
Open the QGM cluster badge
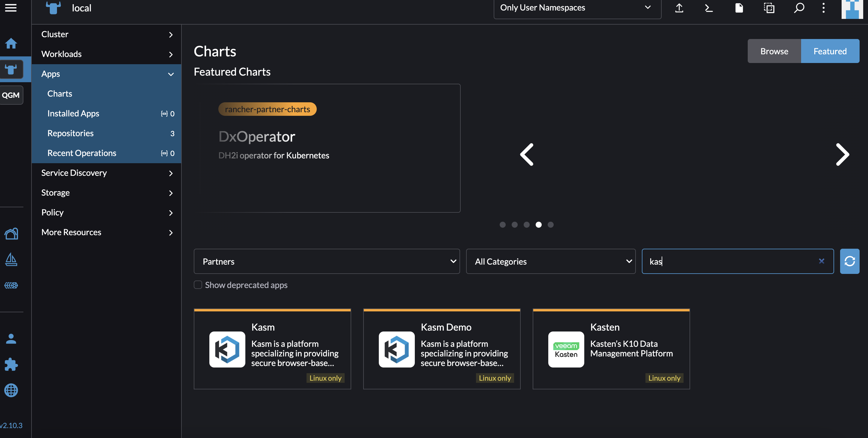coord(11,95)
